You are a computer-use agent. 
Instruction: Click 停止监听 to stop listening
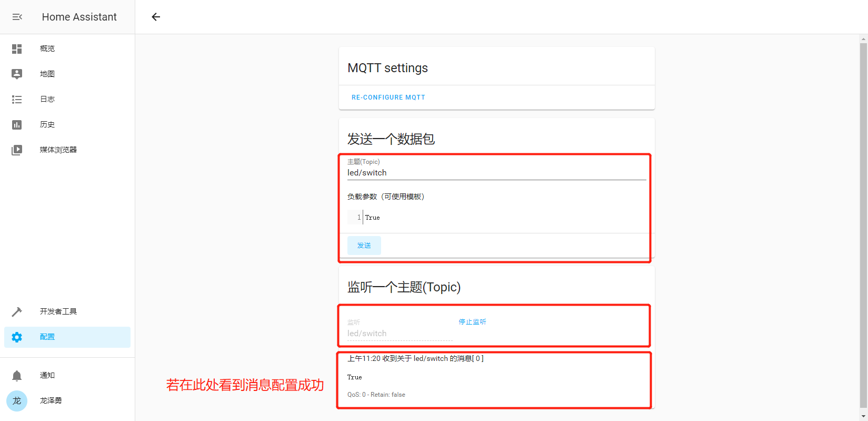click(x=472, y=321)
